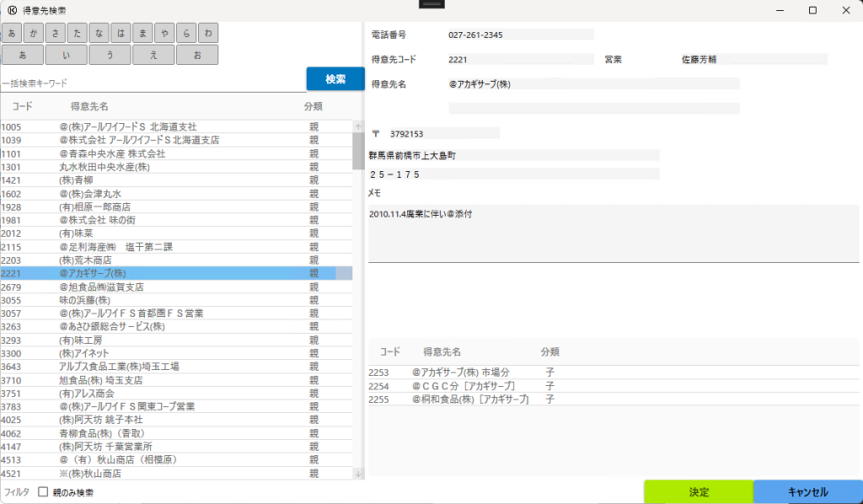Image resolution: width=863 pixels, height=504 pixels.
Task: Click the 営業 field 佐藤芳輔
Action: tap(754, 60)
